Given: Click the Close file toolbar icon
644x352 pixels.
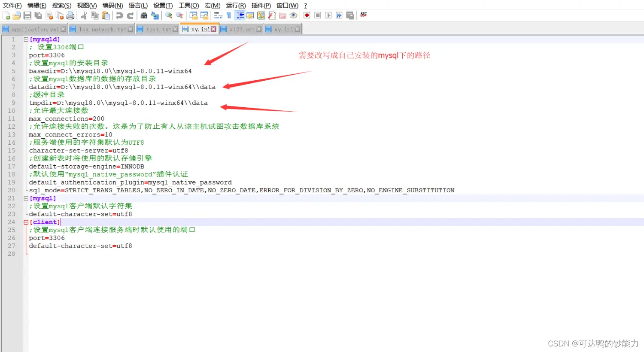Looking at the screenshot, I should coord(49,15).
